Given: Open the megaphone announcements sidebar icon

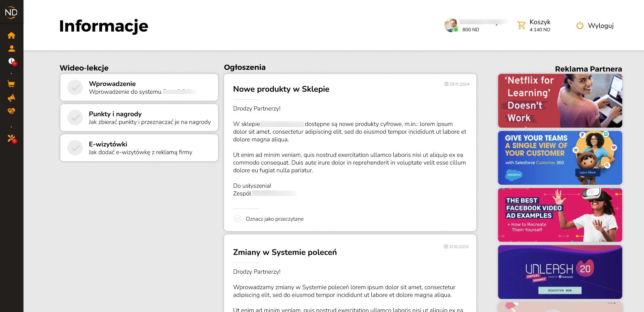Looking at the screenshot, I should point(11,98).
